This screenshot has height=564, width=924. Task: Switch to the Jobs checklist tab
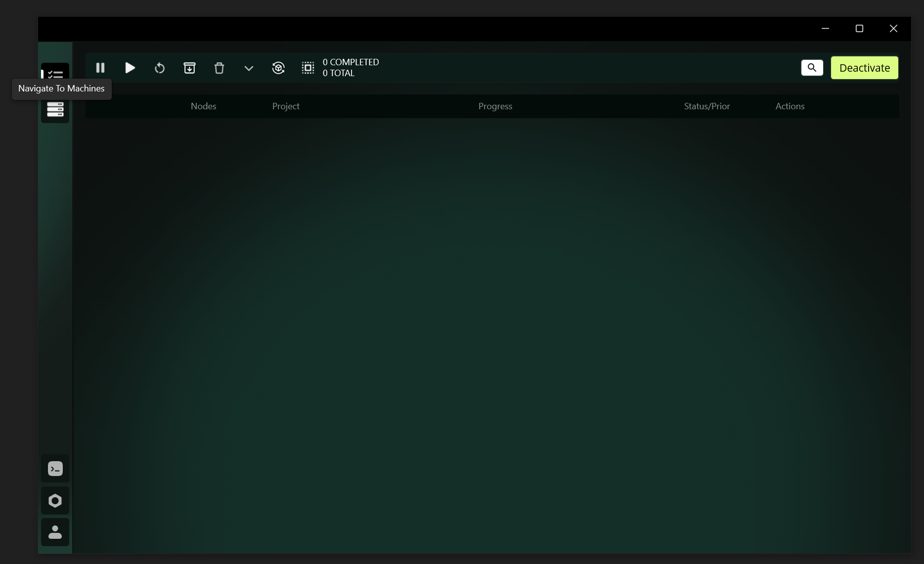tap(54, 74)
